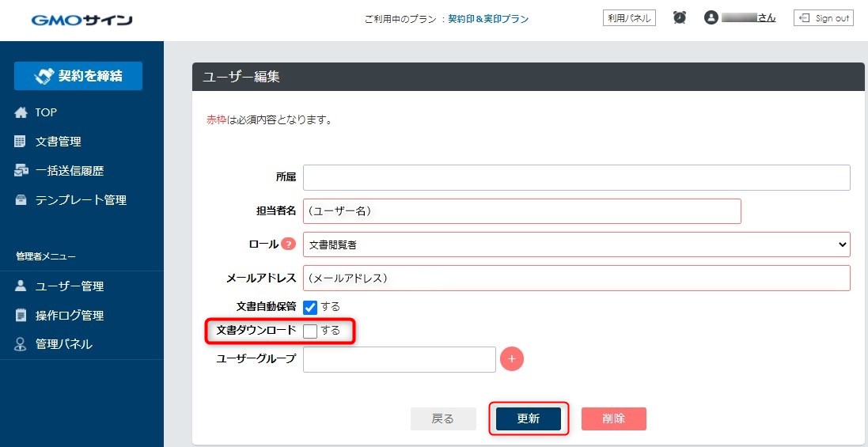
Task: Go to テンプレート管理 in the sidebar
Action: 80,200
